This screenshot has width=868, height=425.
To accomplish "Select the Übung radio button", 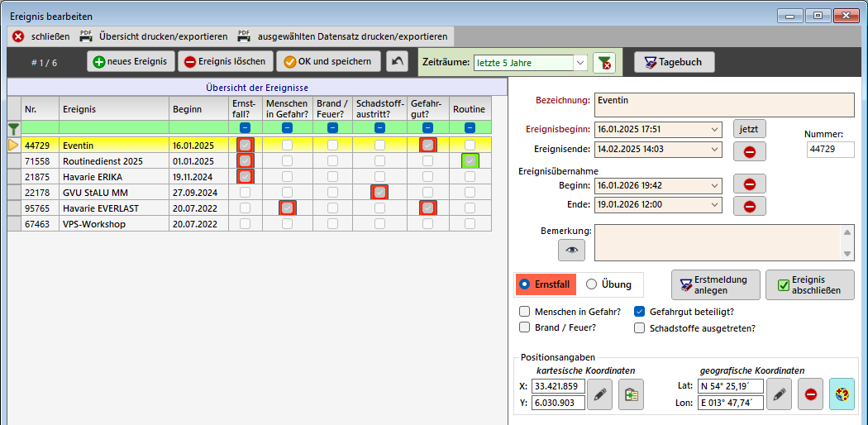I will point(591,284).
